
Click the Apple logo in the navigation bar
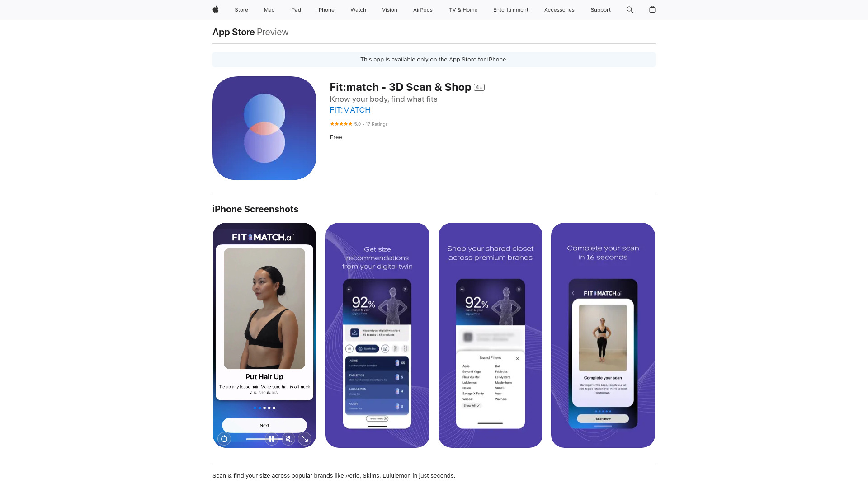[x=216, y=9]
